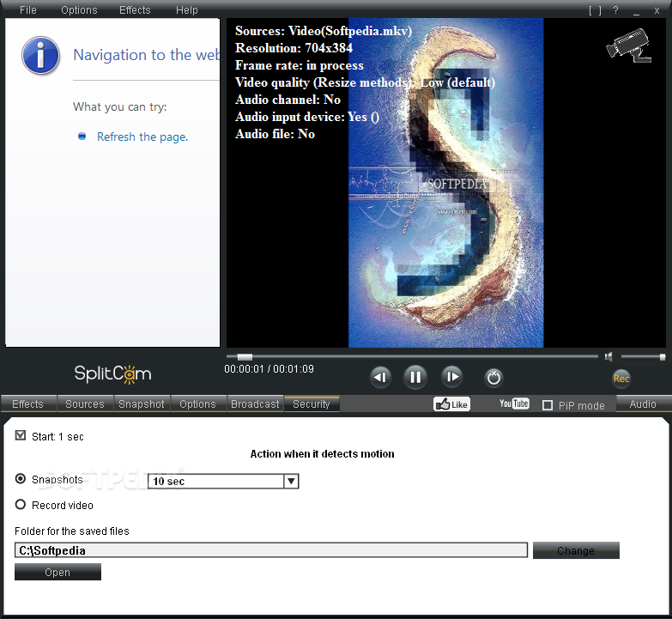Click the 00:00:01 / 00:01:09 time display
This screenshot has width=672, height=619.
(269, 368)
